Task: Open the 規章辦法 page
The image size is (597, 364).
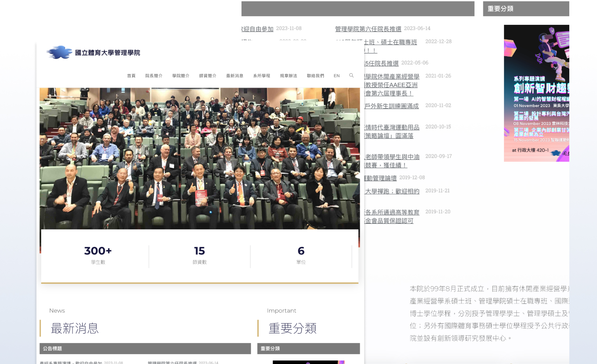Action: pyautogui.click(x=288, y=76)
